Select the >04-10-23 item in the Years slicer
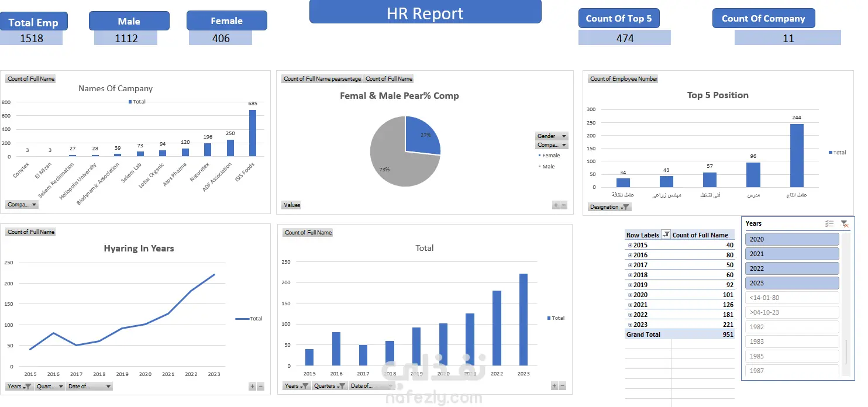Viewport: 868px width, 407px height. (792, 312)
